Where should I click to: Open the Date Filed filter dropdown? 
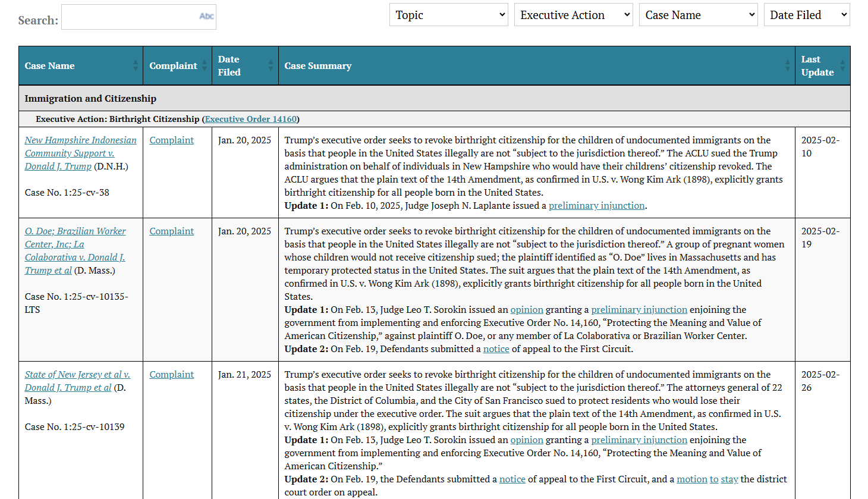807,15
